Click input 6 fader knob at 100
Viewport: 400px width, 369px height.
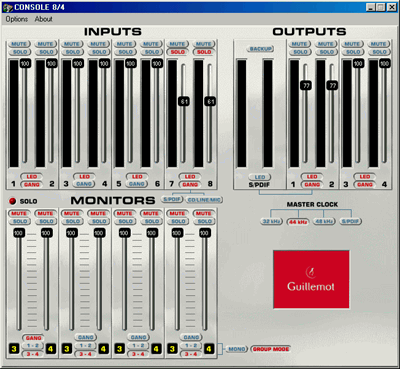coord(157,64)
